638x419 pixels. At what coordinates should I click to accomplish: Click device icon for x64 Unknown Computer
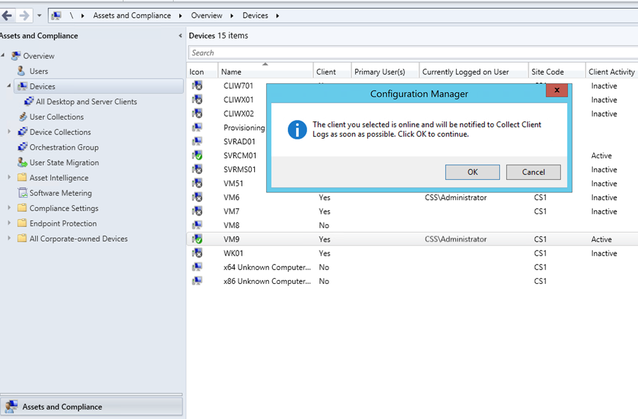coord(197,267)
